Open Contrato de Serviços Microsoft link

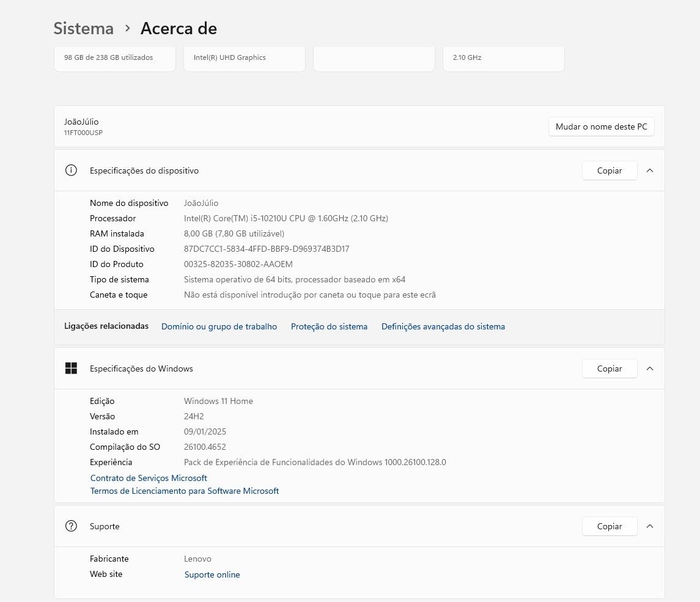click(x=149, y=478)
